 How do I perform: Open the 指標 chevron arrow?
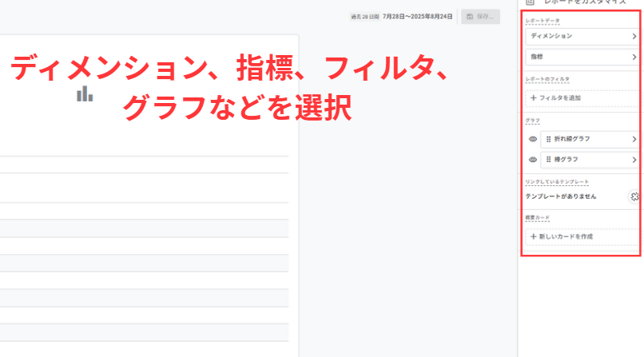pos(634,58)
